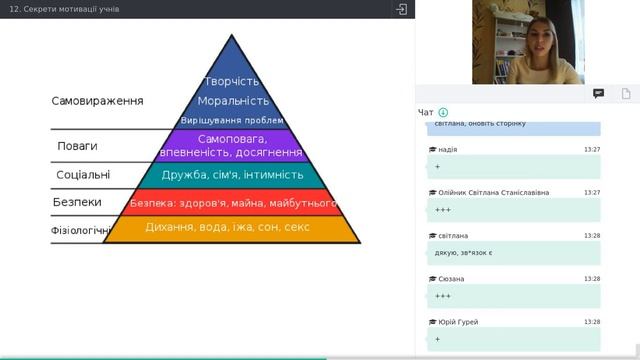This screenshot has width=640, height=360.
Task: Click the 'Фізіологічні' label
Action: coord(81,231)
